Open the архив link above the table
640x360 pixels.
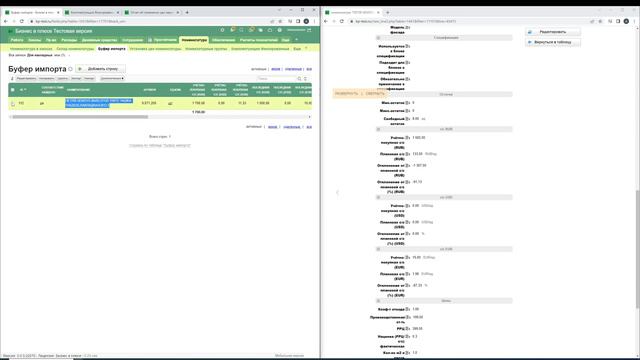276,69
